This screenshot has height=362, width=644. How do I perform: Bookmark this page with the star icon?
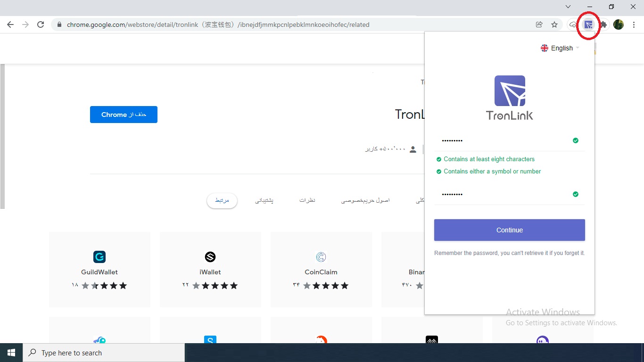[x=554, y=25]
